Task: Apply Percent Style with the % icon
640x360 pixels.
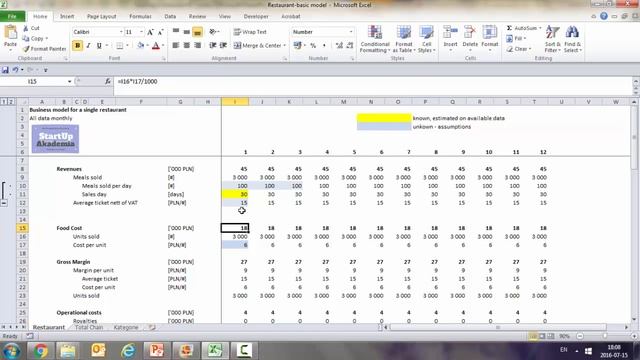Action: (x=313, y=46)
